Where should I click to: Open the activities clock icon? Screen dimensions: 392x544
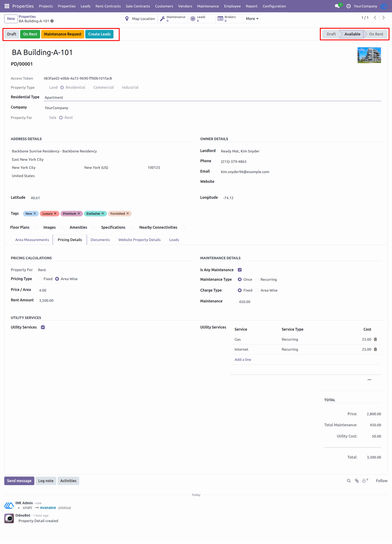pyautogui.click(x=348, y=6)
